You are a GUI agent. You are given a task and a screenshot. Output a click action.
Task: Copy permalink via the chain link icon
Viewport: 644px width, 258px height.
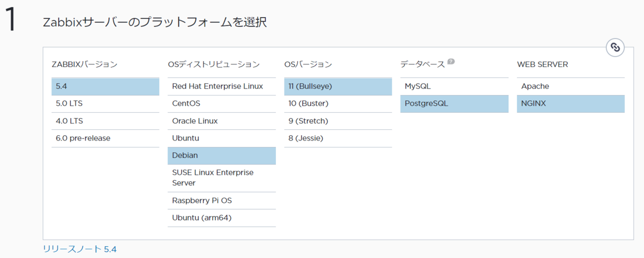point(615,48)
